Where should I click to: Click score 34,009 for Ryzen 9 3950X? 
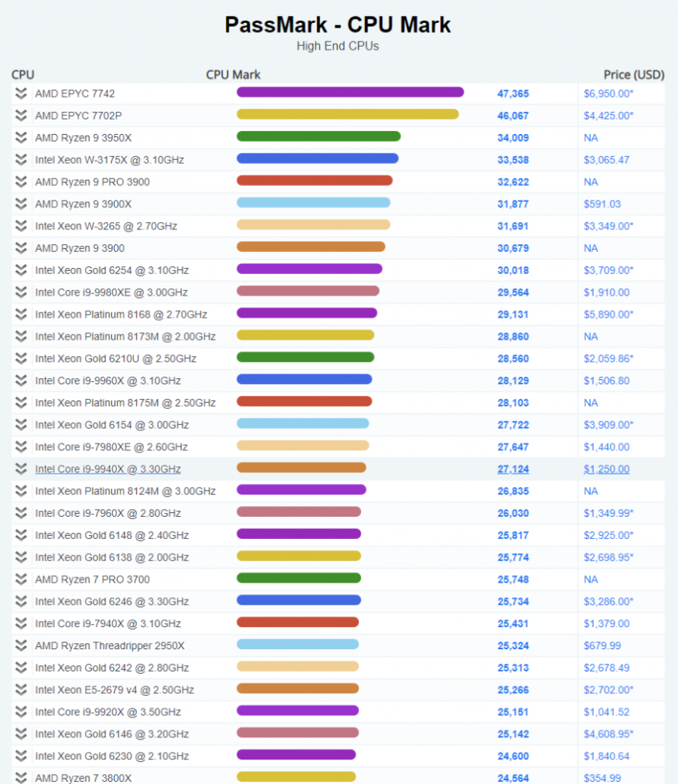(x=513, y=138)
